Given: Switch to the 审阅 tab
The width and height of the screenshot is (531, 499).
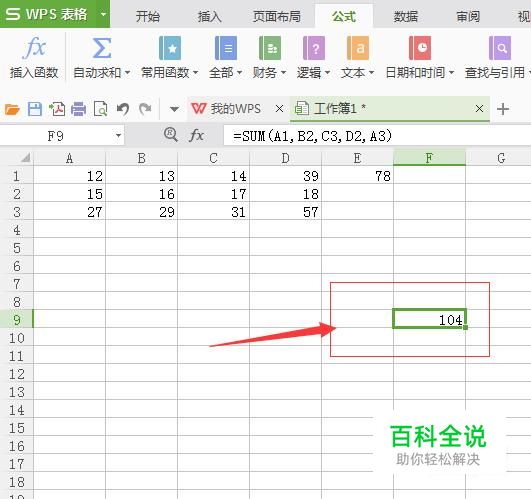Looking at the screenshot, I should click(x=468, y=16).
